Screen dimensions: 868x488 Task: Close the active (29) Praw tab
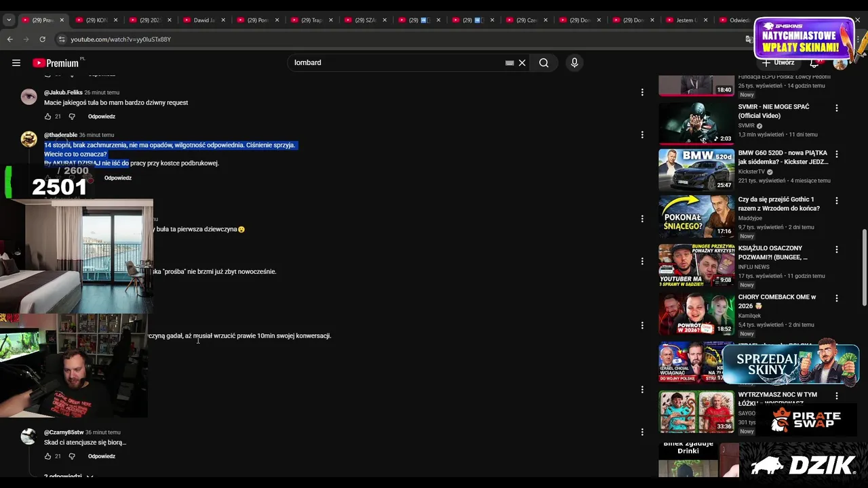coord(61,20)
